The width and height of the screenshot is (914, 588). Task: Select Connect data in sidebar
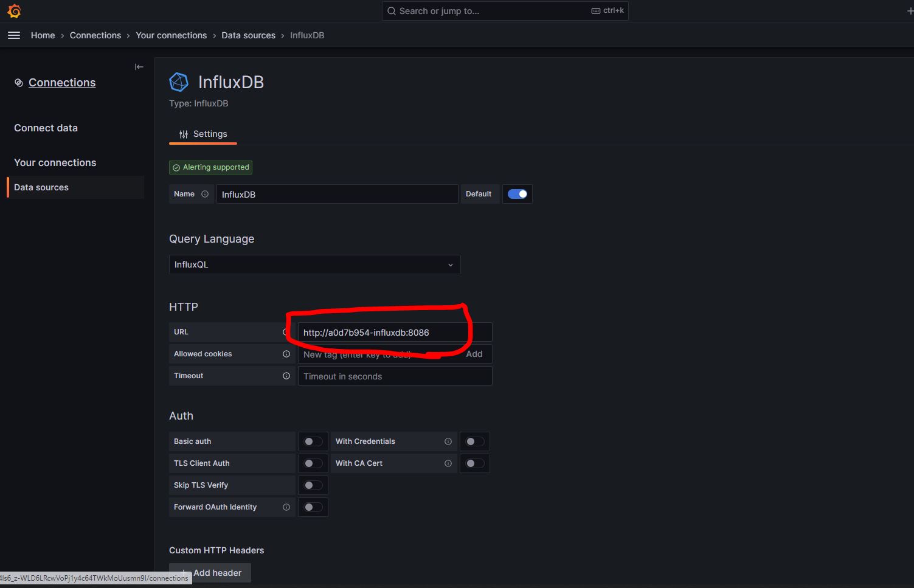[46, 128]
